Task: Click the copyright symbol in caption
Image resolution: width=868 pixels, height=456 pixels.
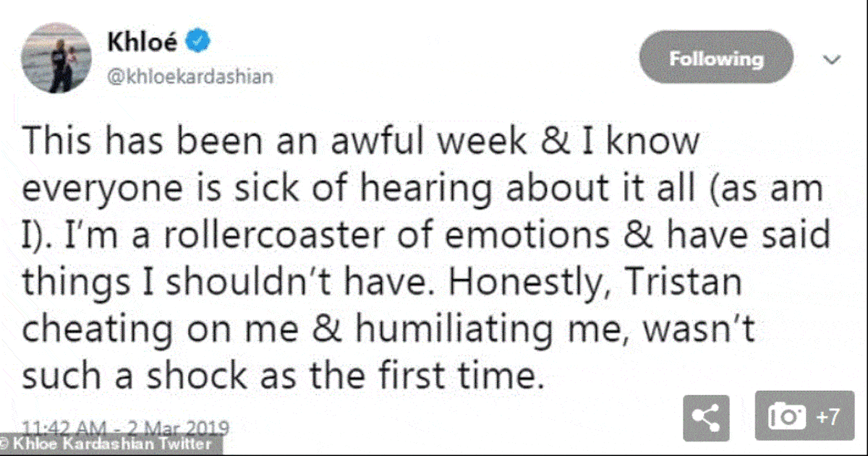Action: point(5,444)
